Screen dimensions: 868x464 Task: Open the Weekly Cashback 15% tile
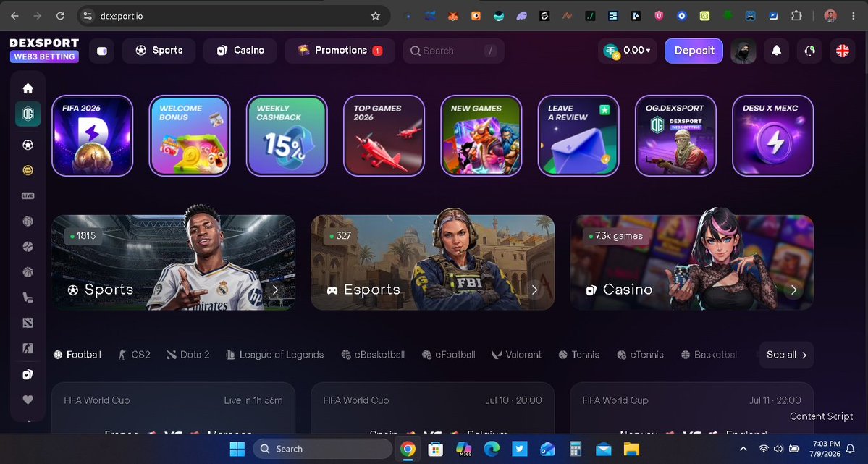tap(287, 135)
